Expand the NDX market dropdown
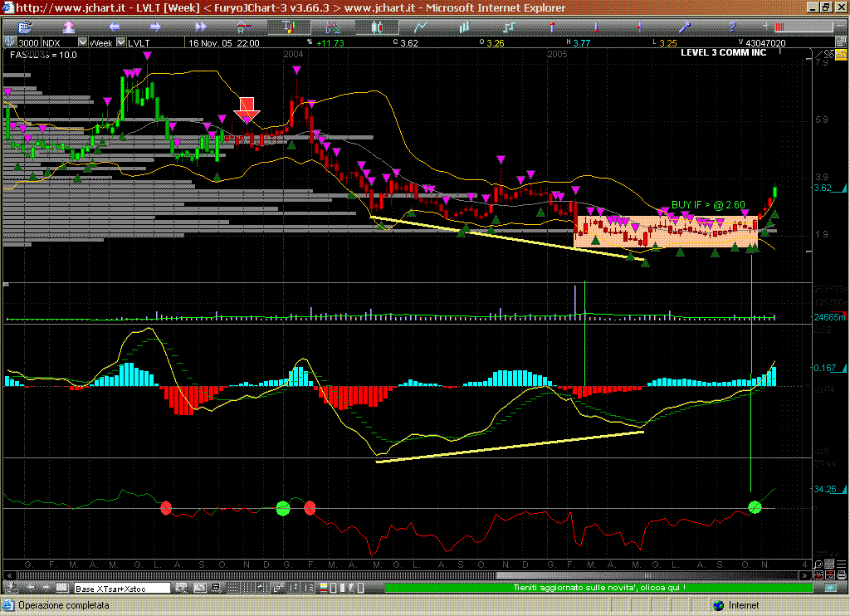Viewport: 850px width, 616px height. [x=82, y=42]
